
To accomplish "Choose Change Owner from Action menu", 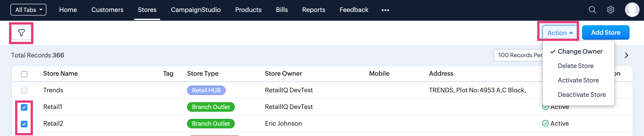I will coord(578,52).
